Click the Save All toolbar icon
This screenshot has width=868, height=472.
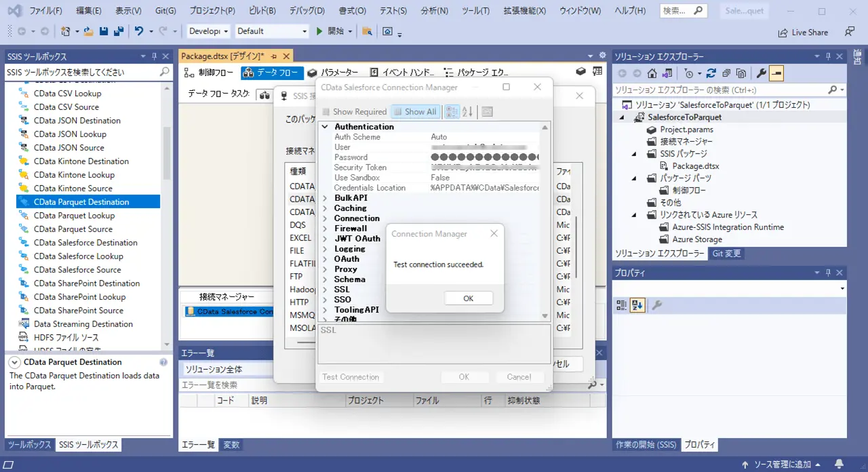119,31
